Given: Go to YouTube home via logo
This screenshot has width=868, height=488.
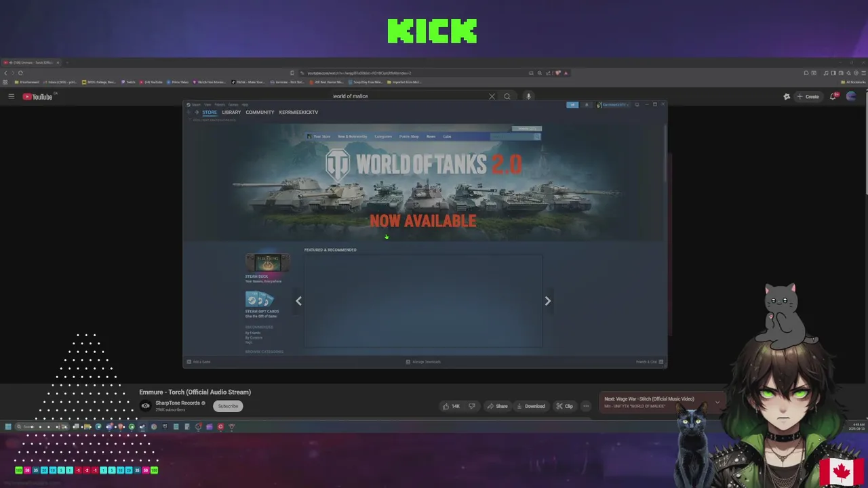Looking at the screenshot, I should 37,97.
